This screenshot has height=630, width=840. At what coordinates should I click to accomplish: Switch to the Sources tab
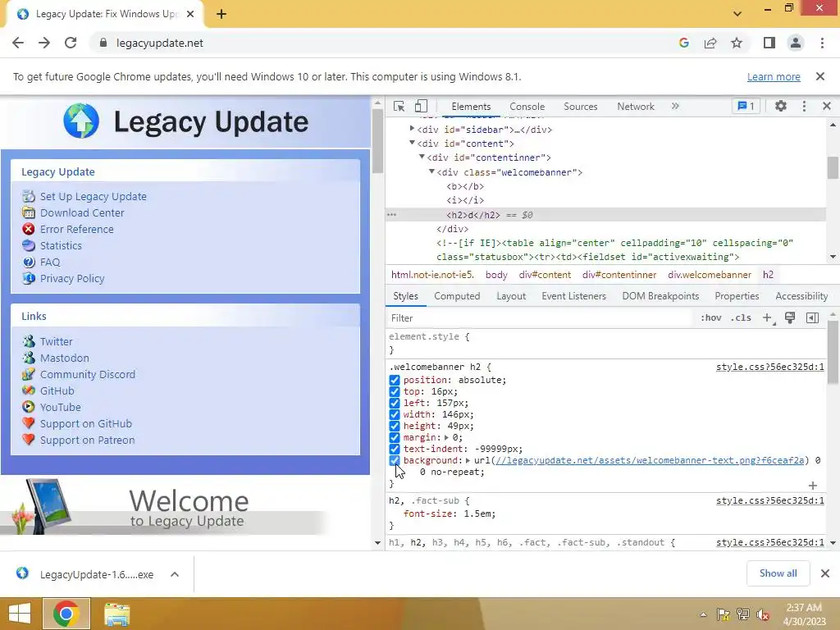point(580,107)
